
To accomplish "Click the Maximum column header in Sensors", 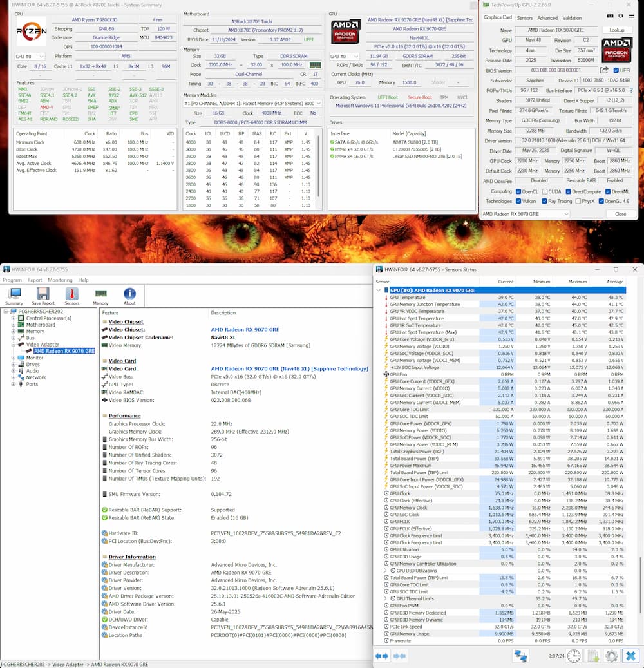I will pos(578,282).
